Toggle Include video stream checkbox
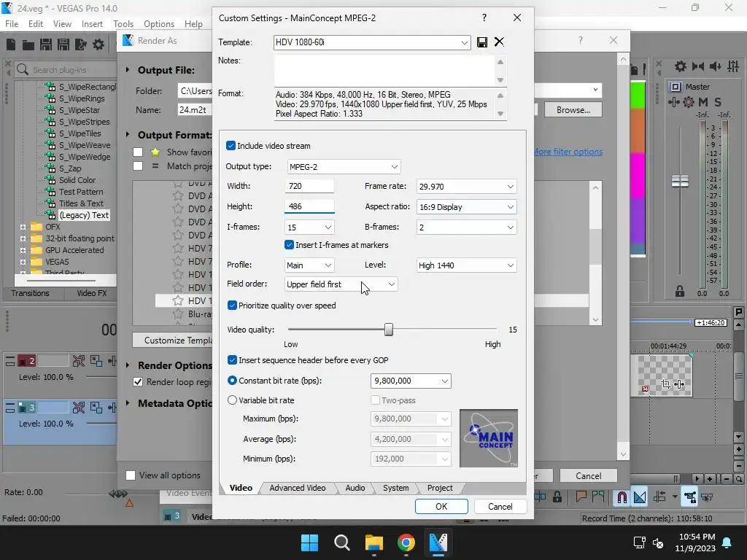Image resolution: width=747 pixels, height=560 pixels. [231, 146]
